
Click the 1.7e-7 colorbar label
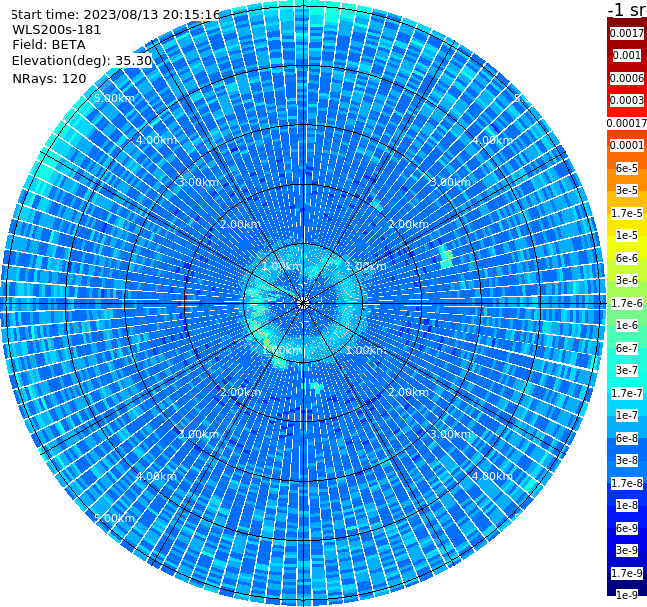tap(627, 393)
